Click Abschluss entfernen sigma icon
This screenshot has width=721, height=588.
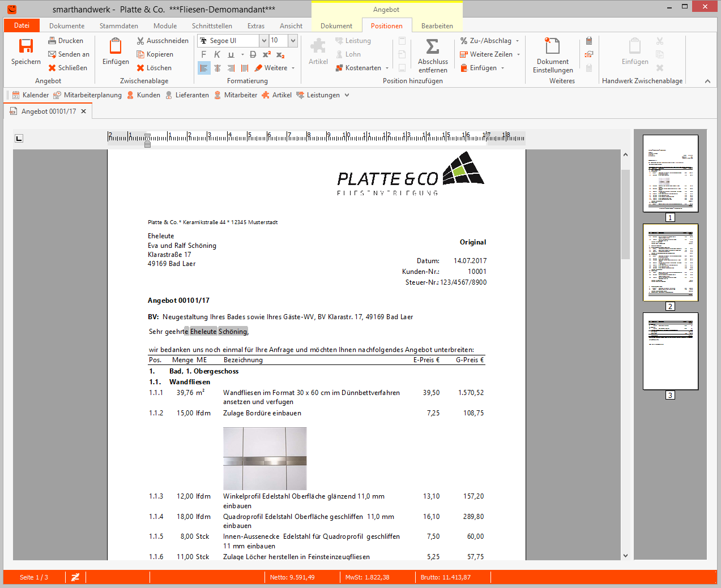click(433, 46)
